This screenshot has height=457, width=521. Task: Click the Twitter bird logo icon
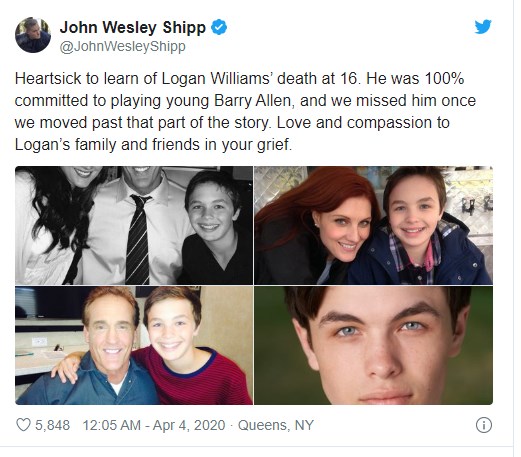(483, 27)
